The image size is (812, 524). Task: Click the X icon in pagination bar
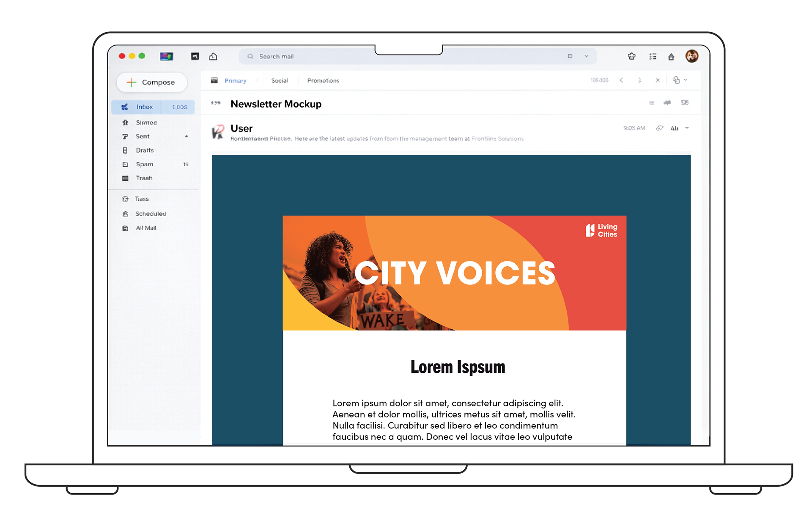pos(658,80)
